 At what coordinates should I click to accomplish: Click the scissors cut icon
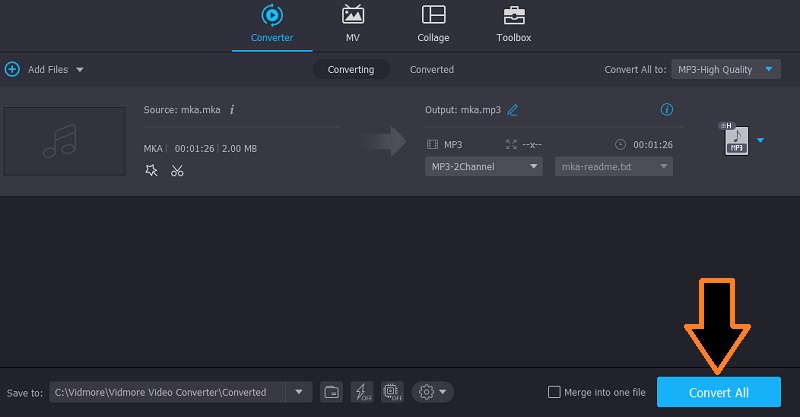177,171
